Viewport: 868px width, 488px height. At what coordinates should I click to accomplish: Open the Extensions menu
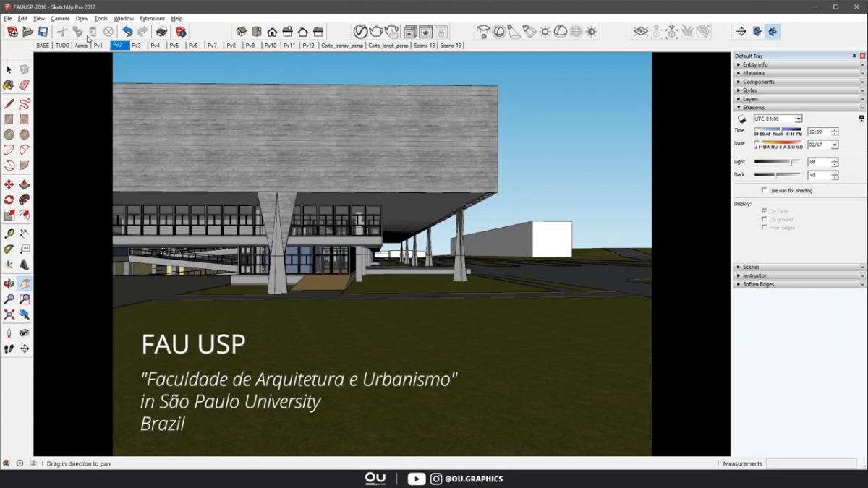[153, 18]
